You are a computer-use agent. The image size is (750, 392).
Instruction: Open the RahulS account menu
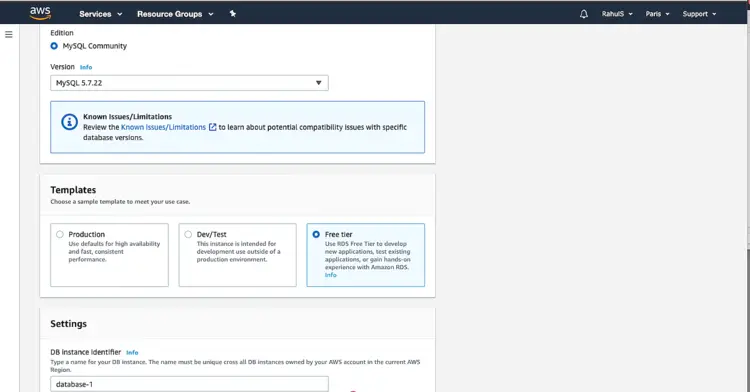tap(617, 14)
